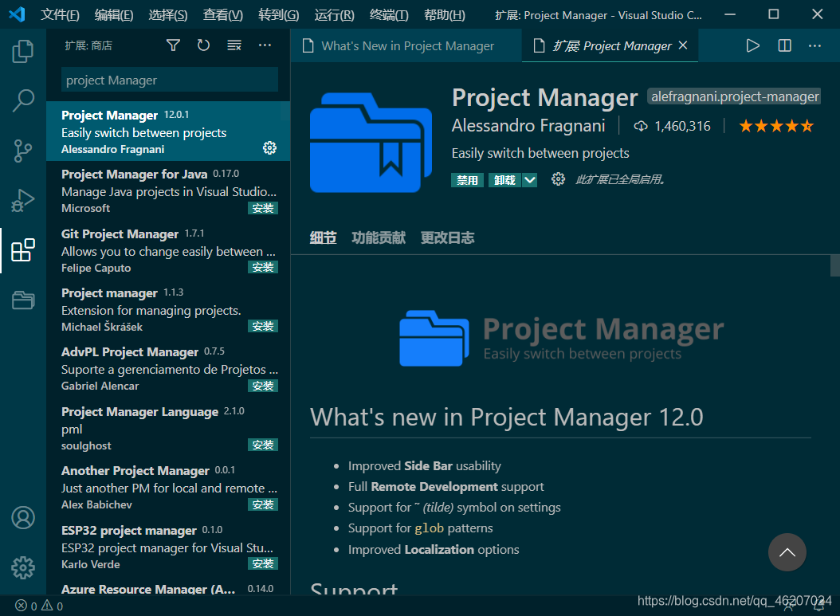Install Project Manager for Java

point(262,208)
